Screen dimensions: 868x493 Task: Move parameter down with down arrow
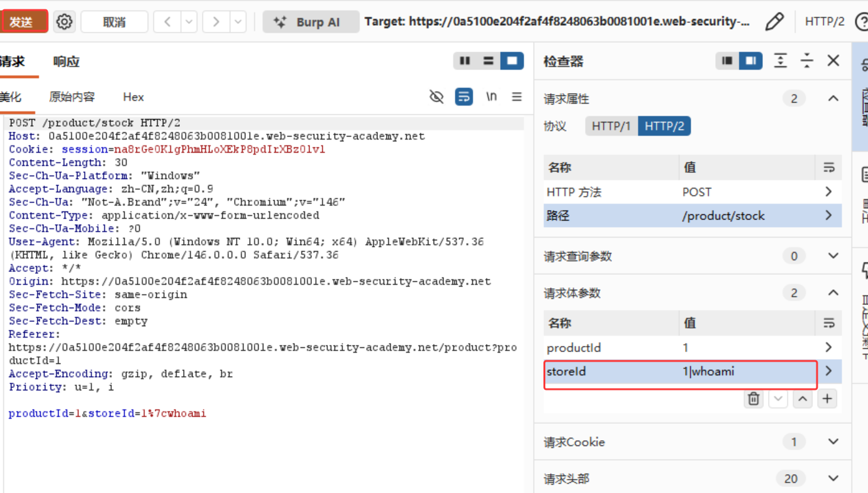click(x=778, y=399)
